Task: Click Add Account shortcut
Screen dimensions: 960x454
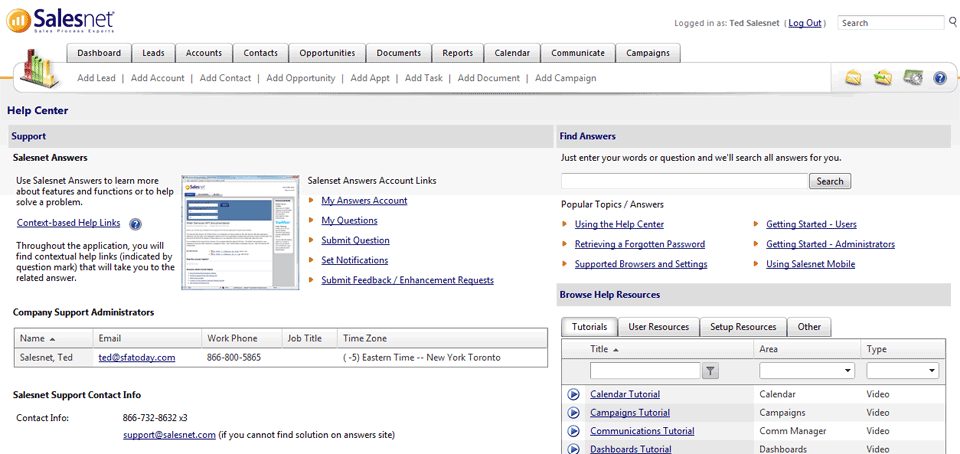Action: (x=157, y=78)
